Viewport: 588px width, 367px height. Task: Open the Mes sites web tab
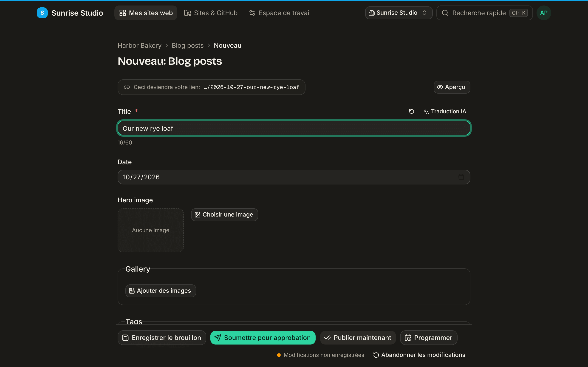(146, 13)
